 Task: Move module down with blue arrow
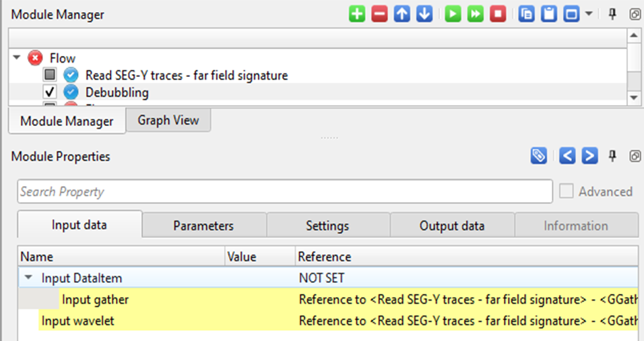pyautogui.click(x=424, y=14)
